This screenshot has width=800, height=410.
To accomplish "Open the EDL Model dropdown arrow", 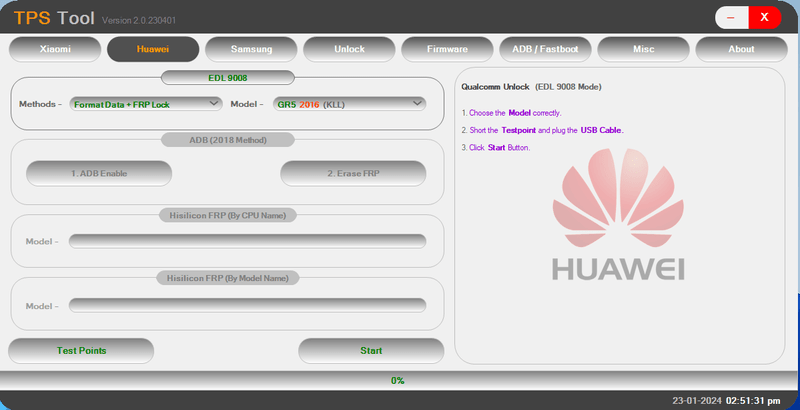I will point(417,104).
